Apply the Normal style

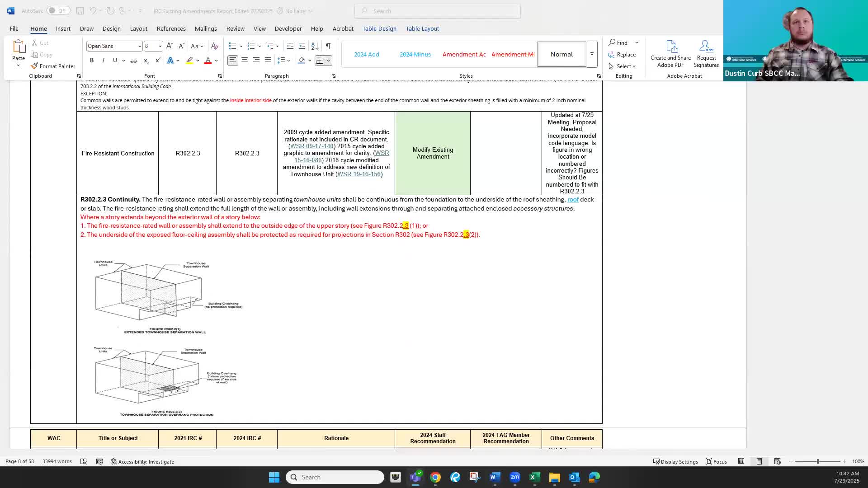click(x=561, y=54)
